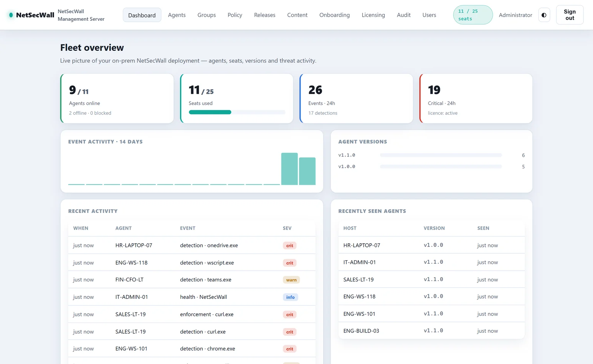This screenshot has height=364, width=593.
Task: Click the tallest bar in Event Activity chart
Action: [289, 169]
